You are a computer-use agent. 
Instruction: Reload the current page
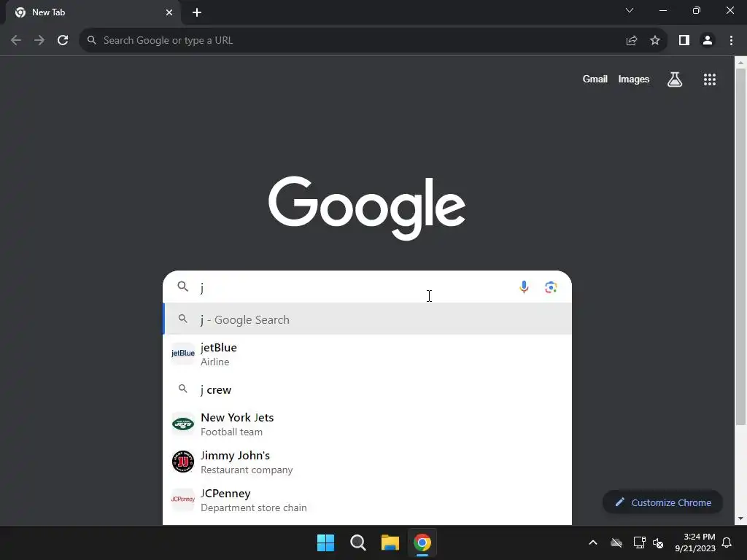pos(63,41)
